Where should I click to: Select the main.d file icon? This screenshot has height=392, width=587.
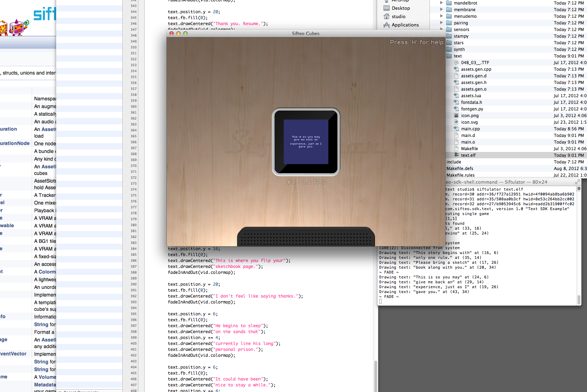tap(456, 135)
